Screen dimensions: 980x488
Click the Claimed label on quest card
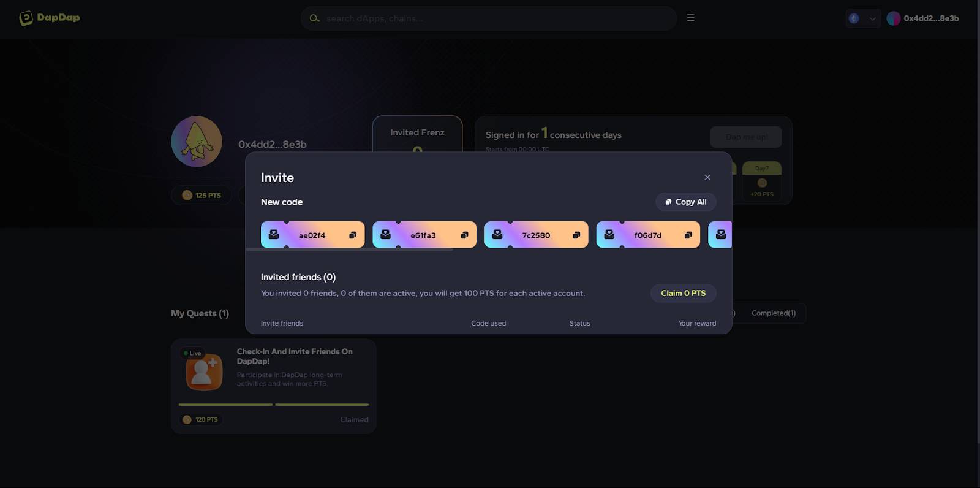[355, 419]
